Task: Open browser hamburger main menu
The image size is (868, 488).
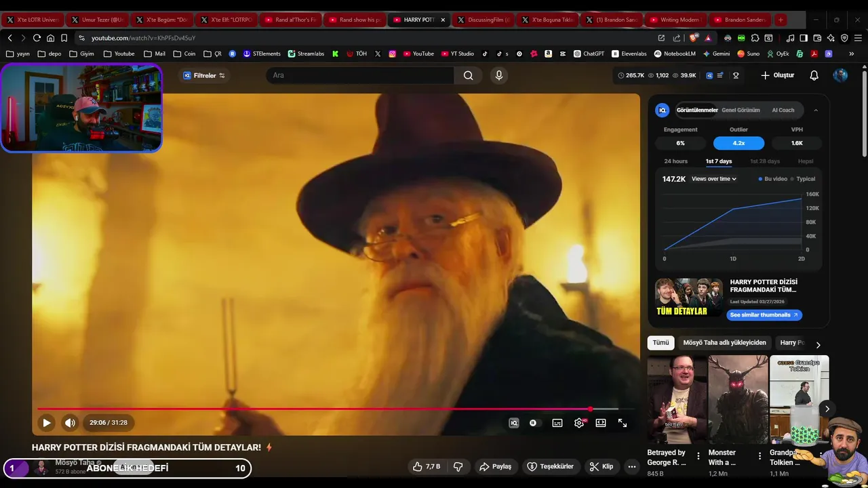Action: [858, 38]
